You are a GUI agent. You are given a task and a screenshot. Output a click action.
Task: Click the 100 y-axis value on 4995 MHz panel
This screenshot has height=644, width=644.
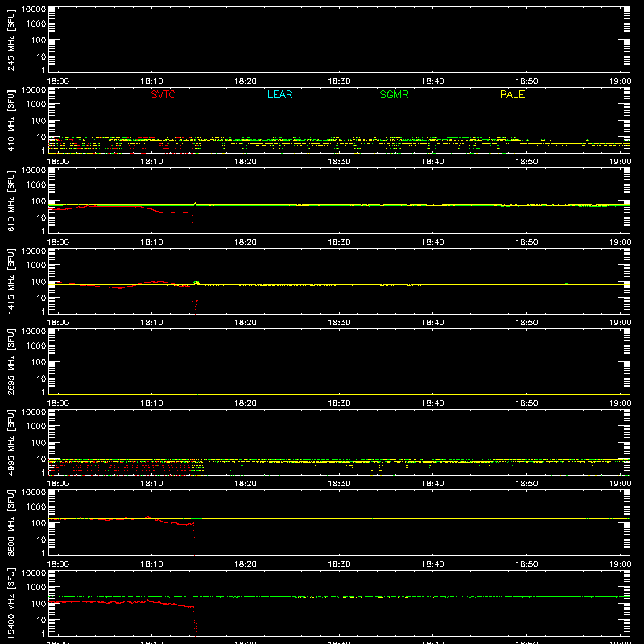(x=39, y=443)
